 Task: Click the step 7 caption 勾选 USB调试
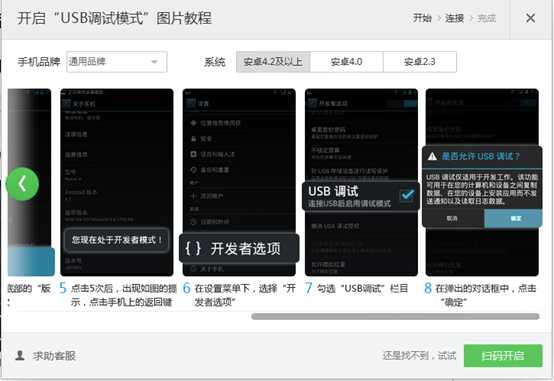pyautogui.click(x=362, y=288)
